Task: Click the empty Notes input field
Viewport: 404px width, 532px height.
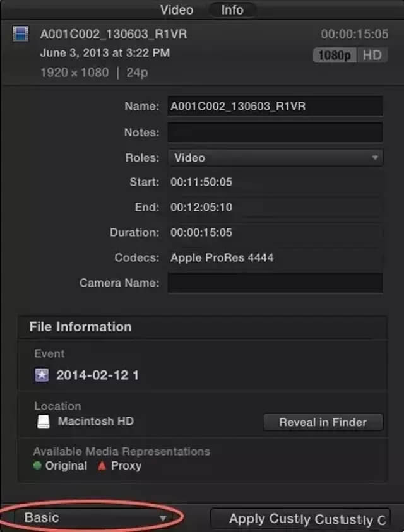Action: pyautogui.click(x=275, y=133)
